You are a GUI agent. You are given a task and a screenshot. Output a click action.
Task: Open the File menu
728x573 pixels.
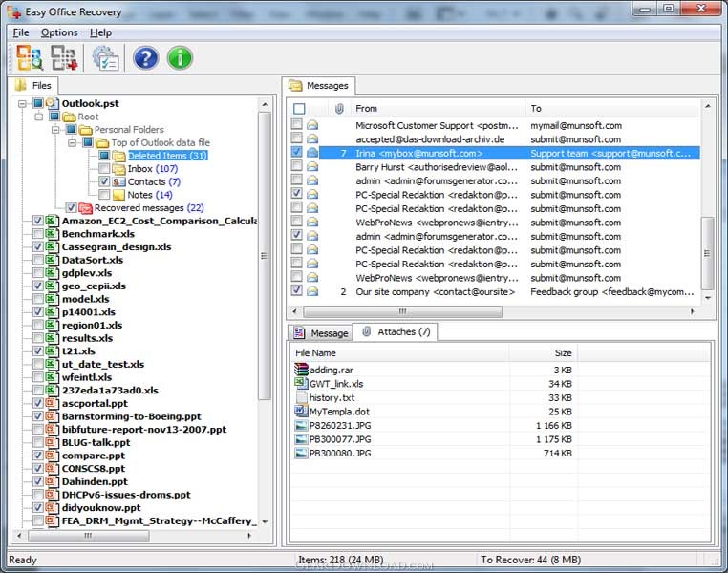[21, 32]
